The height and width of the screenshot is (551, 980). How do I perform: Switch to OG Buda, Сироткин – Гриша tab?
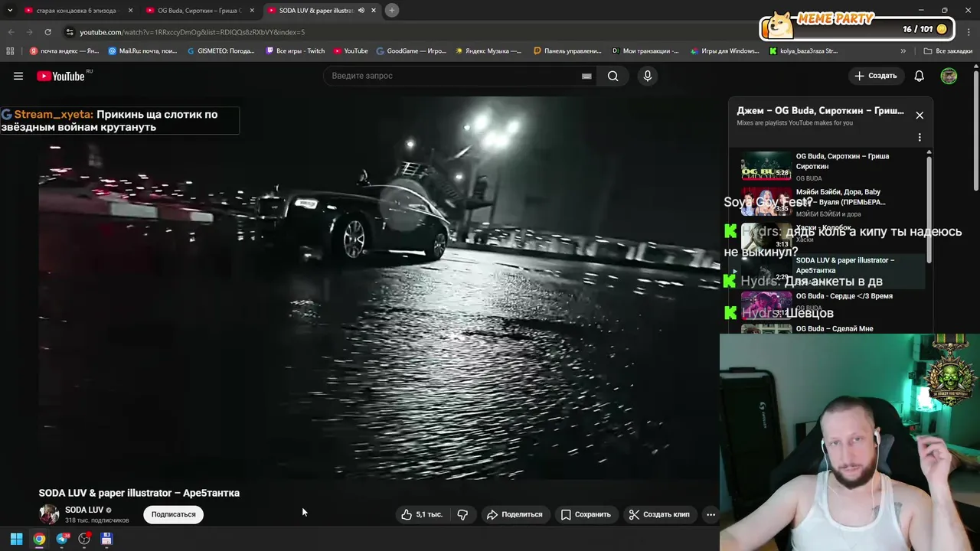point(199,11)
